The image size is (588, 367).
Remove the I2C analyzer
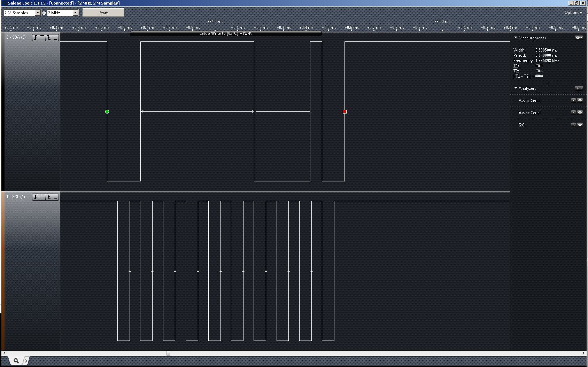pyautogui.click(x=573, y=125)
